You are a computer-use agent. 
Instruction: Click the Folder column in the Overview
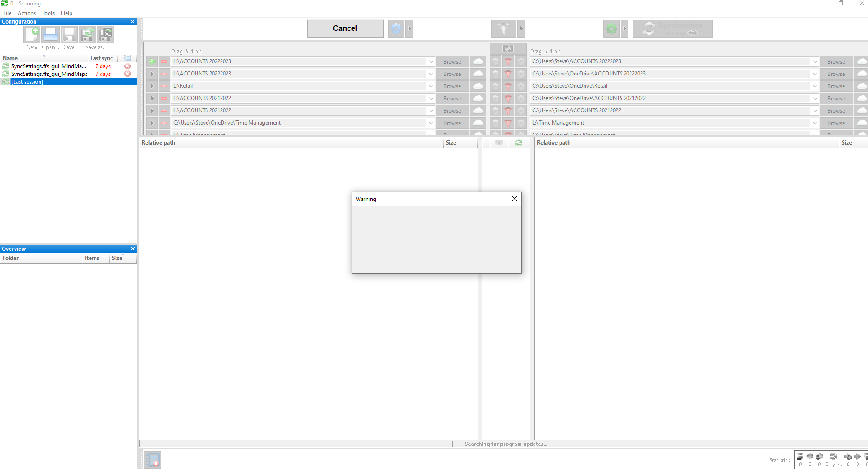tap(41, 258)
